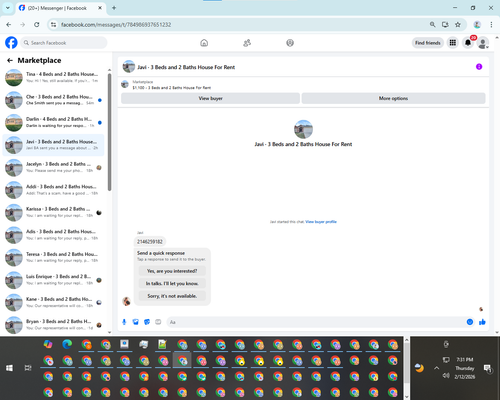Open Kane 3 Beds and 2 Baths conversation

53,302
